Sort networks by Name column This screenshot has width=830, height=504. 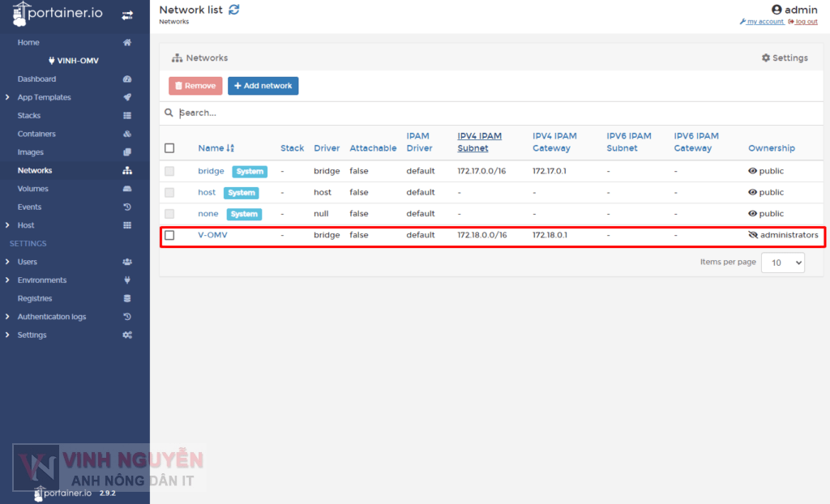click(x=213, y=147)
